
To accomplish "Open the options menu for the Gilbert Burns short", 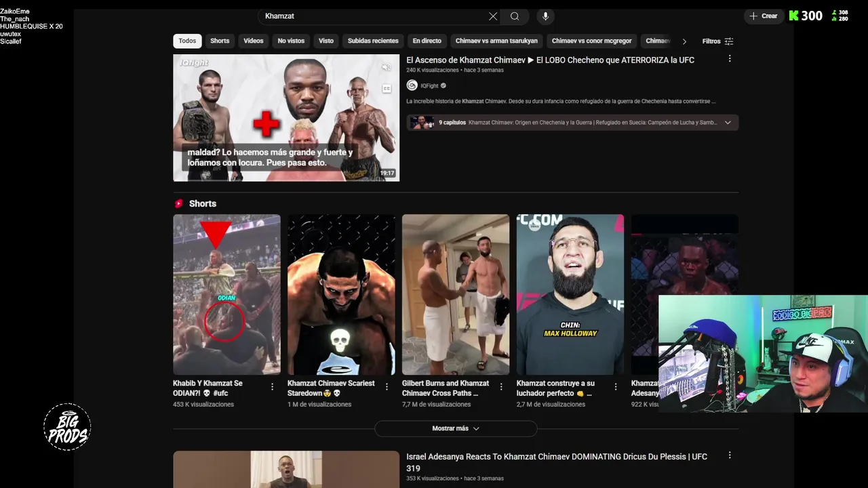I will pos(501,387).
